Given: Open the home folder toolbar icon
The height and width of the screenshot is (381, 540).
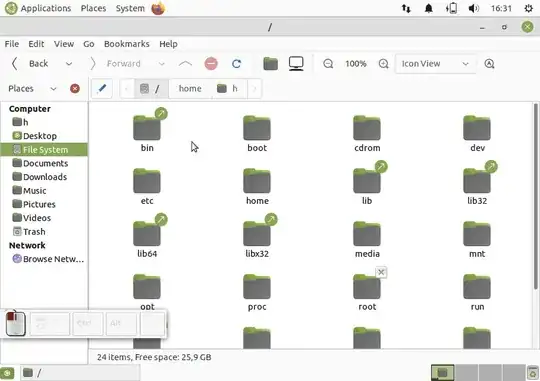Looking at the screenshot, I should (x=270, y=64).
